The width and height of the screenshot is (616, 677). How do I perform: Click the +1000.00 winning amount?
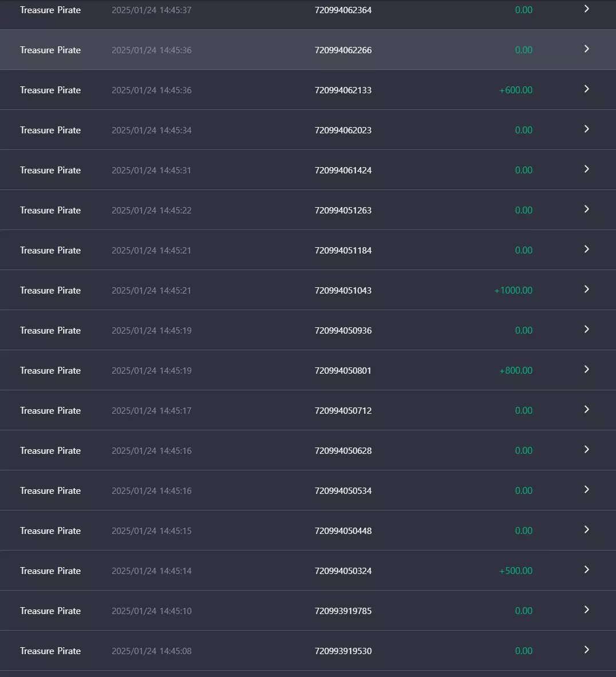(x=513, y=291)
